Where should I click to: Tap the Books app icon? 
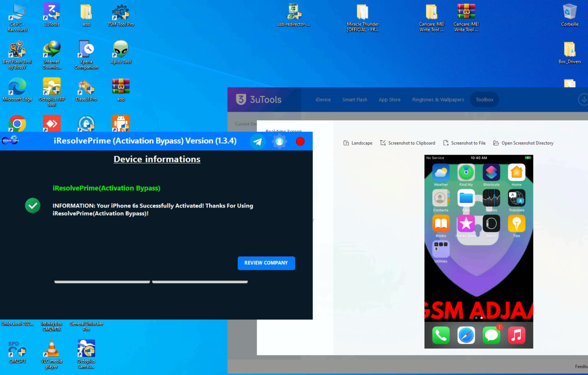(x=441, y=224)
